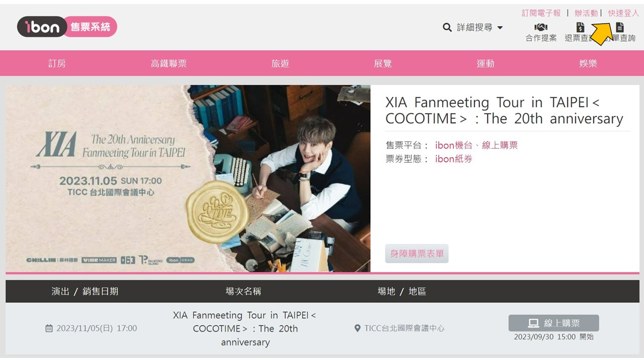Open the 展覽 category
This screenshot has width=644, height=362.
click(x=383, y=63)
